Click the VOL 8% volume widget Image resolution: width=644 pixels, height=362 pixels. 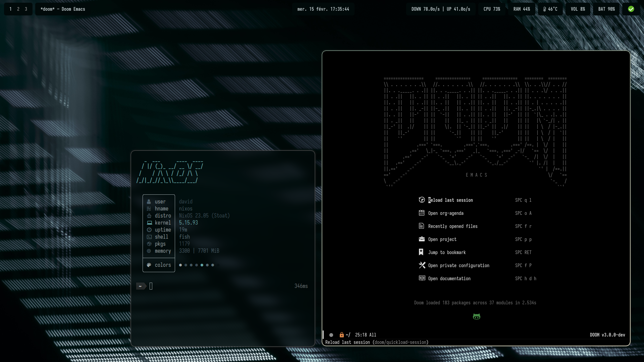click(578, 9)
